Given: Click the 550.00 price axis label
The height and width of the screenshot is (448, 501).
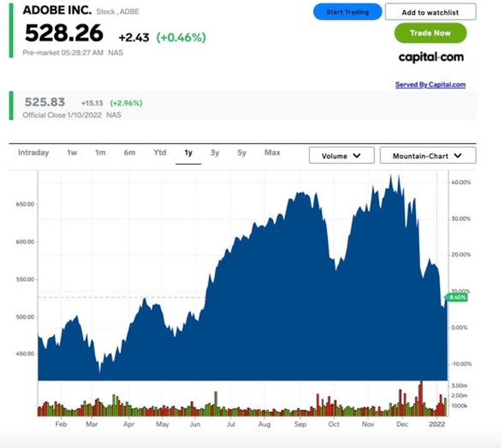Looking at the screenshot, I should (25, 279).
